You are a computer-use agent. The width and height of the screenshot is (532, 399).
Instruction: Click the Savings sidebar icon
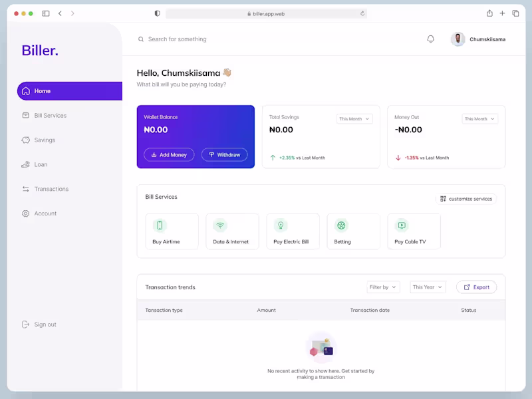(26, 140)
